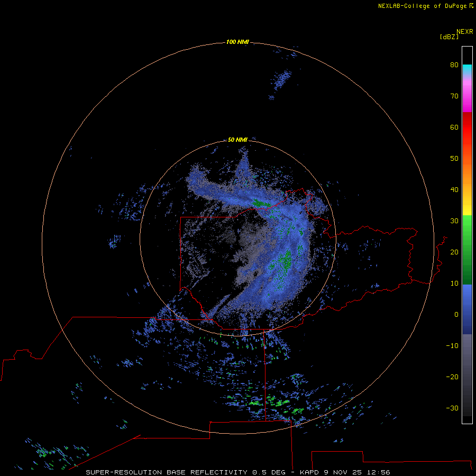Click the 30 value on the dBZ scale
The width and height of the screenshot is (476, 476).
[454, 221]
